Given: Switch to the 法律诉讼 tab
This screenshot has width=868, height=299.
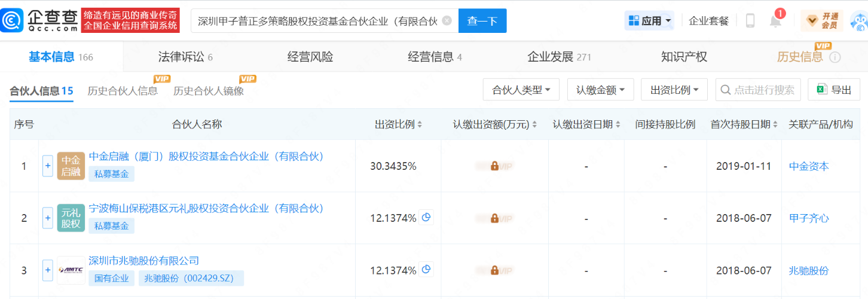Looking at the screenshot, I should pos(185,57).
